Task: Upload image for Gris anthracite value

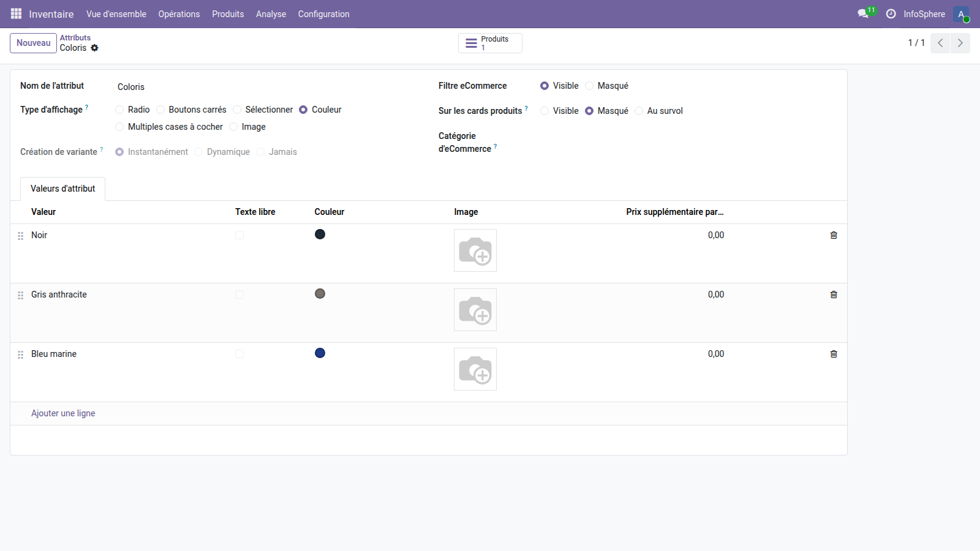Action: coord(475,310)
